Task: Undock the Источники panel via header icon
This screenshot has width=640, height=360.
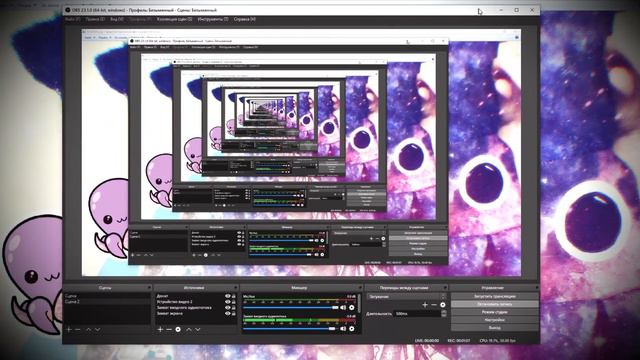Action: [236, 288]
